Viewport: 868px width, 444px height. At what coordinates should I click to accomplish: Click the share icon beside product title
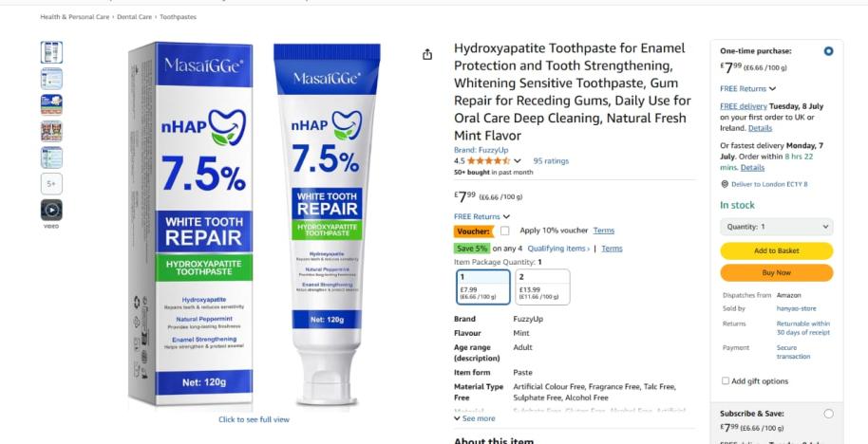click(426, 54)
